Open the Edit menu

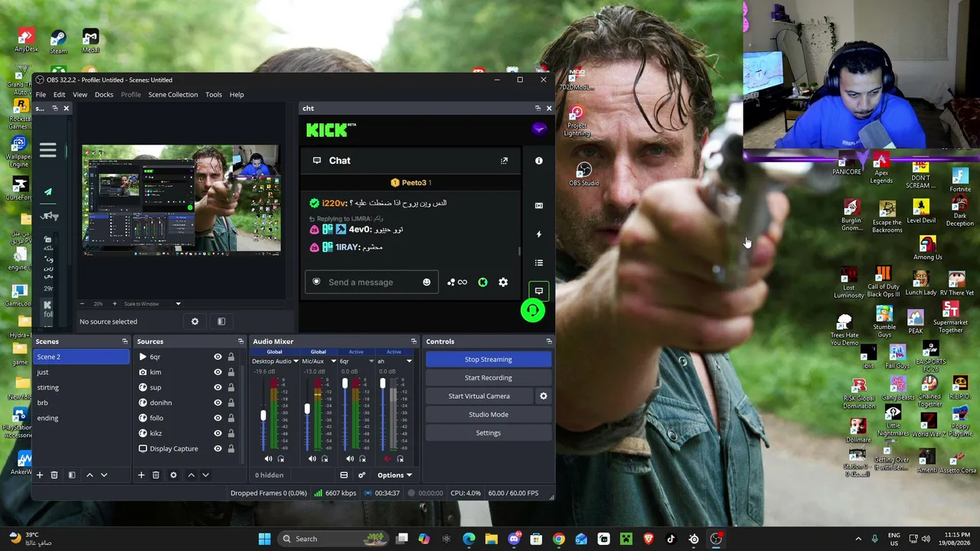coord(59,95)
